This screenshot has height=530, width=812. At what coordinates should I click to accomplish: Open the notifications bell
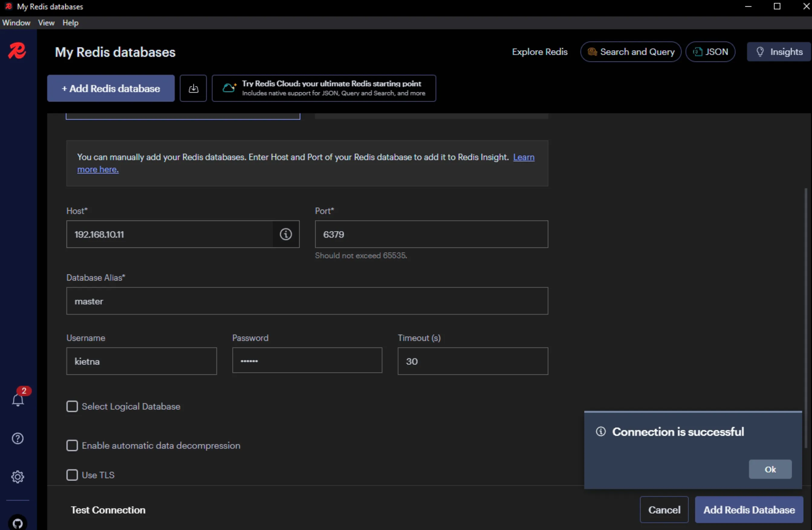(x=18, y=400)
